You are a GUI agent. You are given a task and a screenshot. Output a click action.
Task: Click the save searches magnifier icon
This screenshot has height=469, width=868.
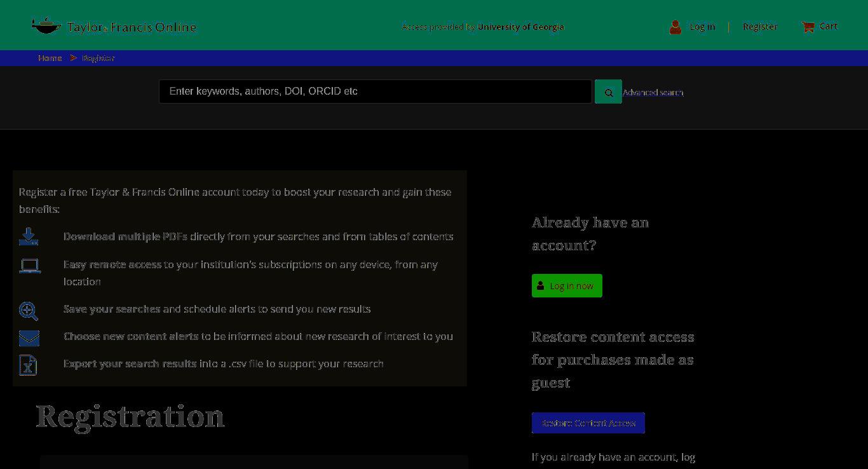[x=29, y=311]
